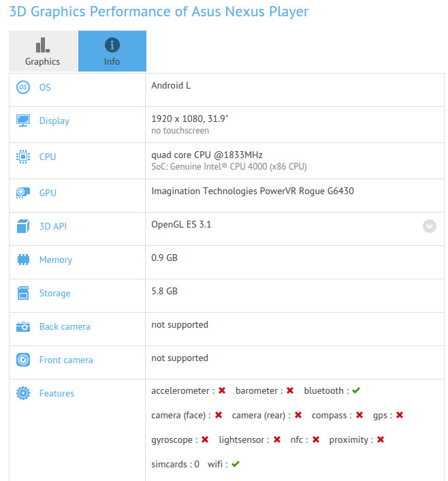Click the green check next to bluetooth
This screenshot has height=481, width=448.
[356, 390]
